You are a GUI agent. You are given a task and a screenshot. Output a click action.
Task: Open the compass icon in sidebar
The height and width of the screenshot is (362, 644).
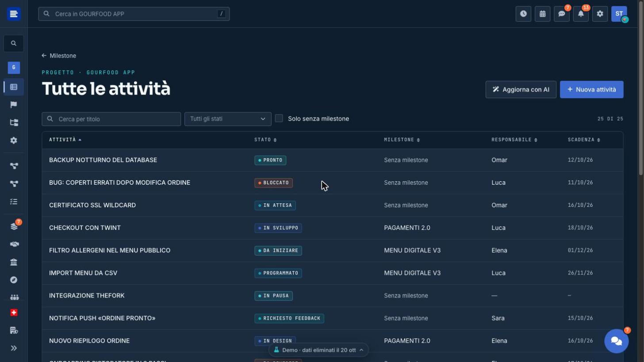pyautogui.click(x=14, y=280)
